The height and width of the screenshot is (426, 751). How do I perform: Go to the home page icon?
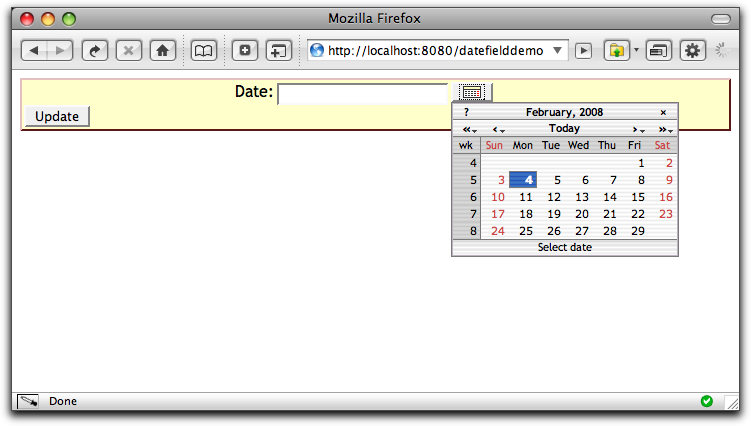point(163,50)
